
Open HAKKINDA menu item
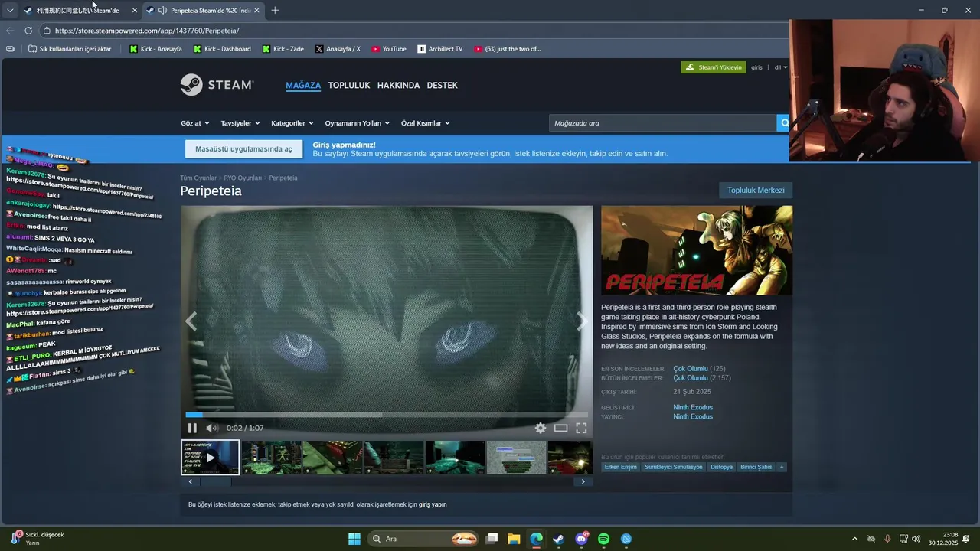pos(398,85)
